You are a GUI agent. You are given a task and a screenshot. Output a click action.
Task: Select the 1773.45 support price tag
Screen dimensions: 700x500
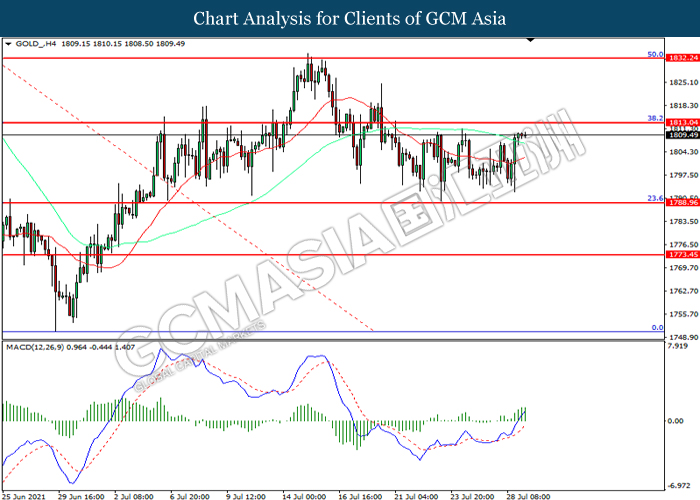pos(681,255)
